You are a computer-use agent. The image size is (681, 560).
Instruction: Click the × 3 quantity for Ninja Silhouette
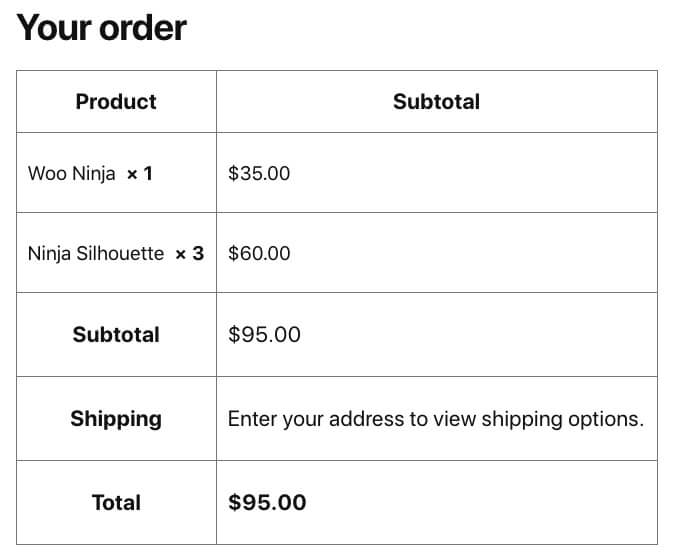[x=189, y=254]
